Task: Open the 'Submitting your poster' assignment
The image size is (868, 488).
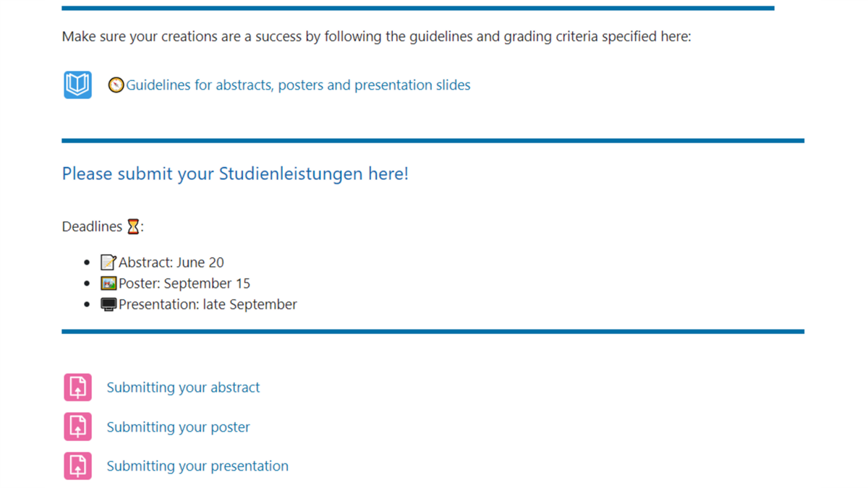Action: [178, 427]
